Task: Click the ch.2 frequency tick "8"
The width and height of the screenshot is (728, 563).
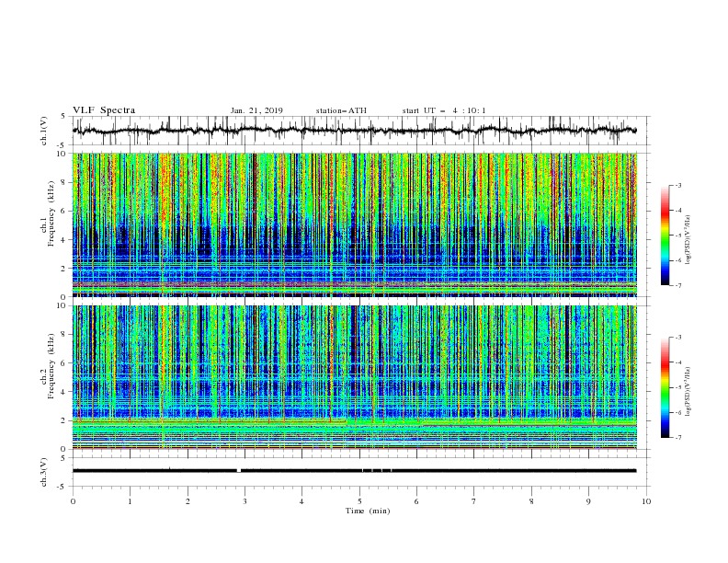Action: click(64, 334)
